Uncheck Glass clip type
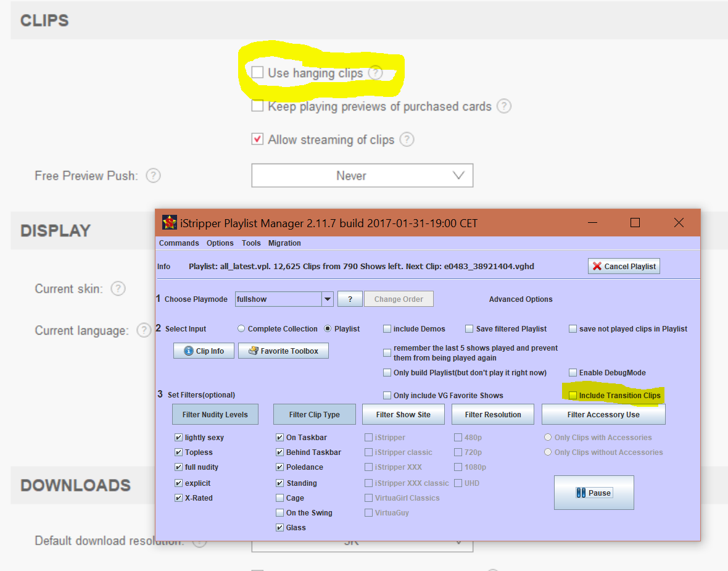This screenshot has height=571, width=728. pos(279,527)
